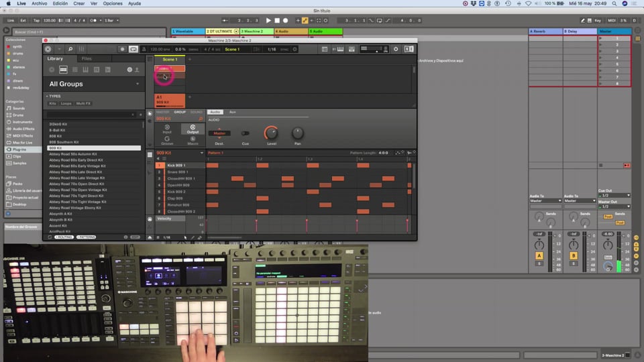Select the Velocity modulation lane
Screen dimensions: 644x362
pos(170,219)
